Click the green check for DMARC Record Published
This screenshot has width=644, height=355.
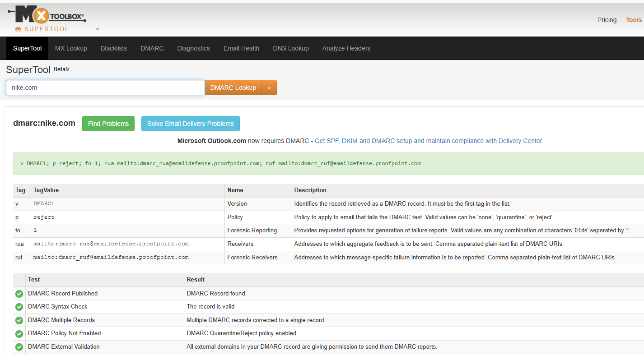click(19, 294)
